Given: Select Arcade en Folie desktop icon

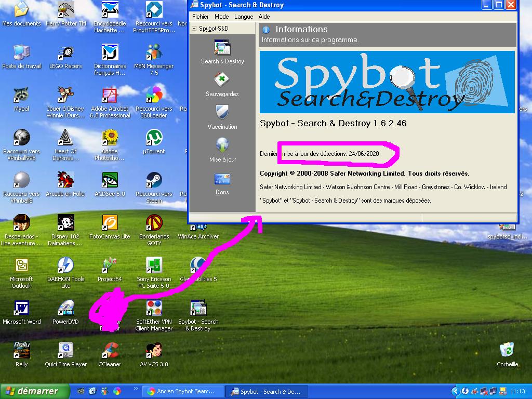Looking at the screenshot, I should tap(65, 184).
